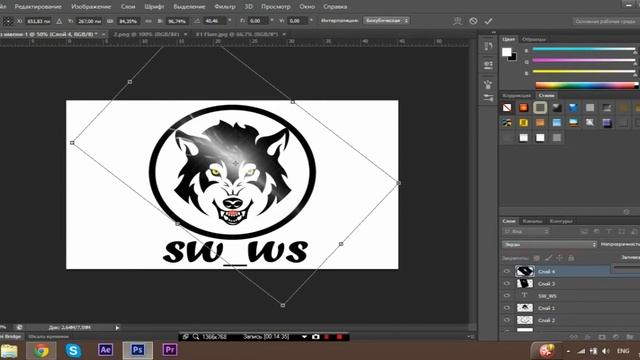Click the camera icon in recording bar

coord(316,337)
